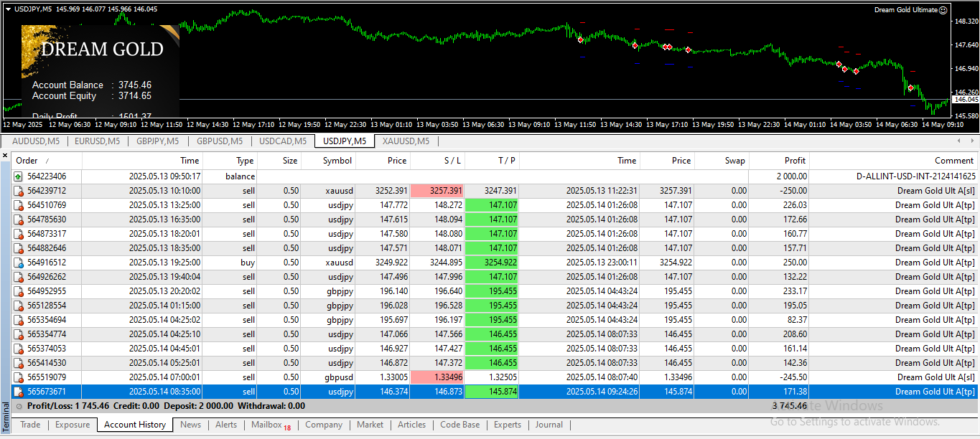Close the Terminal panel with the X
This screenshot has width=980, height=439.
[5, 155]
